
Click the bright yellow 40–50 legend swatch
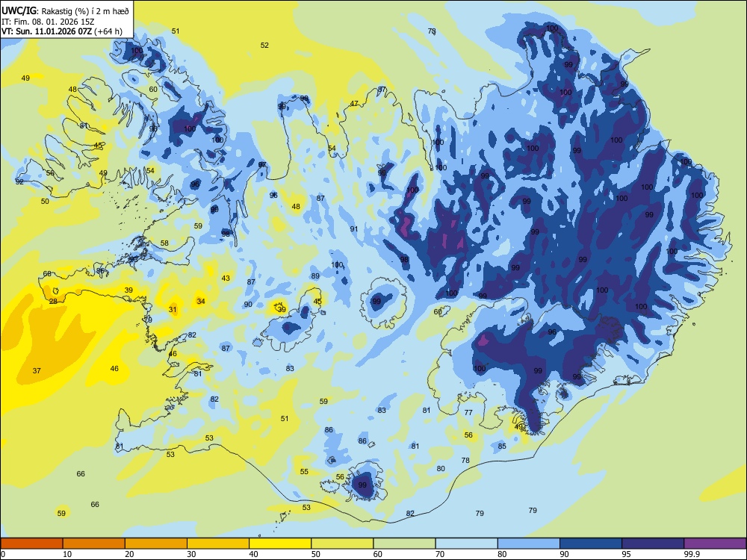tap(280, 544)
